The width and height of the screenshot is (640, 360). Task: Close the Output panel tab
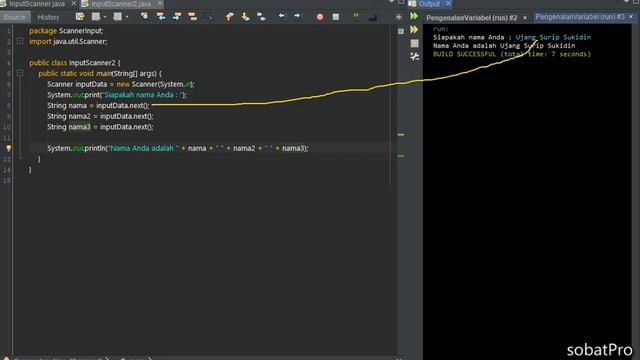coord(448,4)
